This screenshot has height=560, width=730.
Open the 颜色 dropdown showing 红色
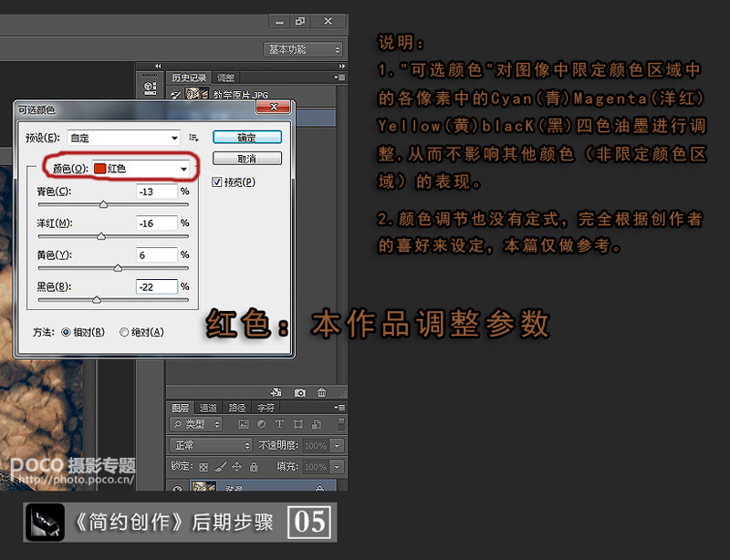pyautogui.click(x=141, y=169)
